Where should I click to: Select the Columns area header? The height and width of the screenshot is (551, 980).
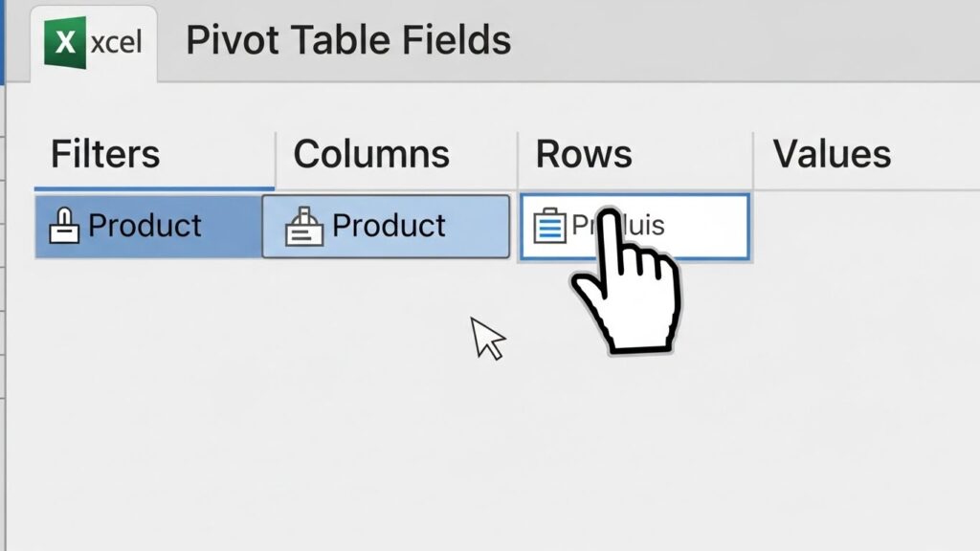click(371, 154)
